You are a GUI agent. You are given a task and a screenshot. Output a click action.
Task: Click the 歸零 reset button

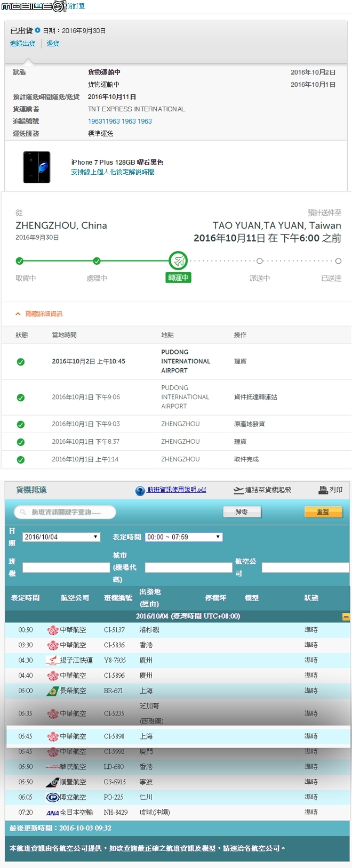click(x=242, y=512)
